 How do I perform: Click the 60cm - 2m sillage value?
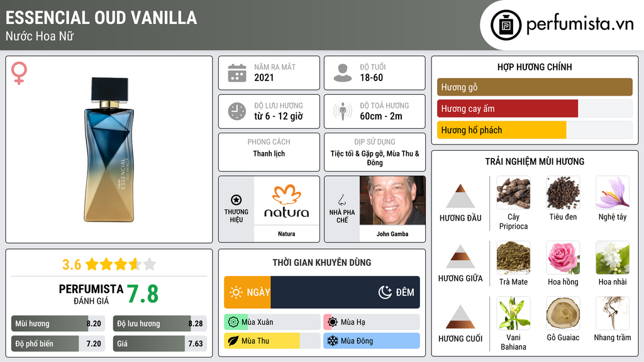click(x=381, y=116)
